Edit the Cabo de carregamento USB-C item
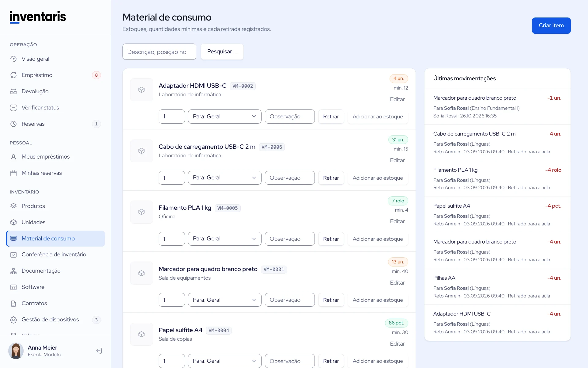Image resolution: width=588 pixels, height=368 pixels. 397,160
